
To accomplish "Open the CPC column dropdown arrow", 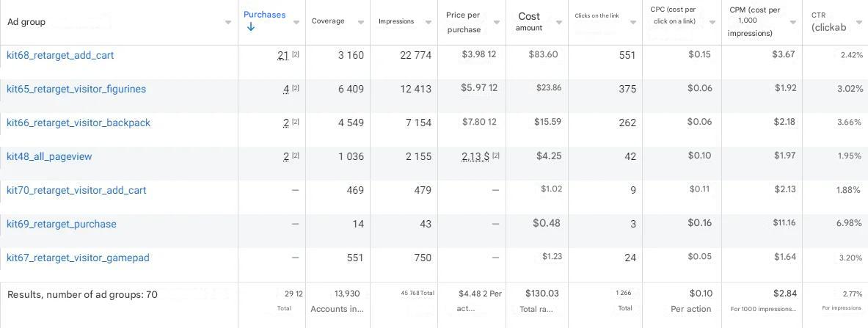I will 712,22.
